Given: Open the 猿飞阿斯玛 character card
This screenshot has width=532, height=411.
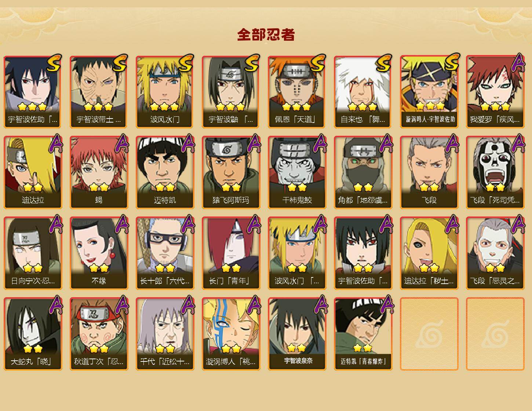Looking at the screenshot, I should (x=231, y=172).
